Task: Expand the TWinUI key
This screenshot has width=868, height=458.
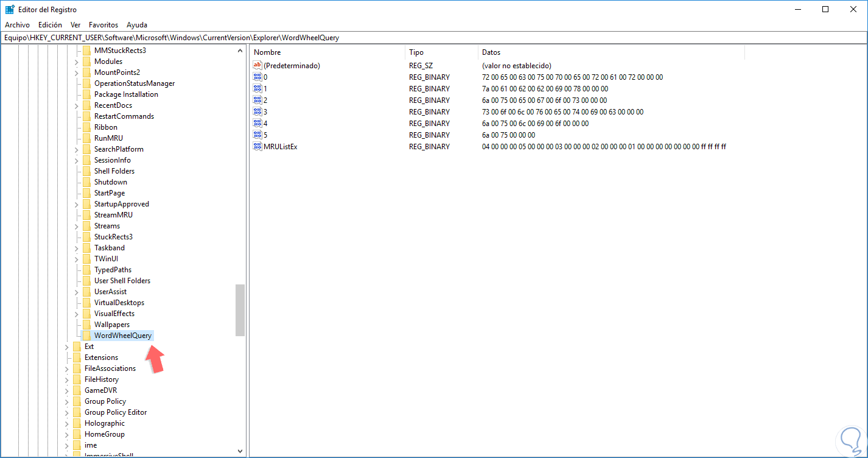Action: pos(77,259)
